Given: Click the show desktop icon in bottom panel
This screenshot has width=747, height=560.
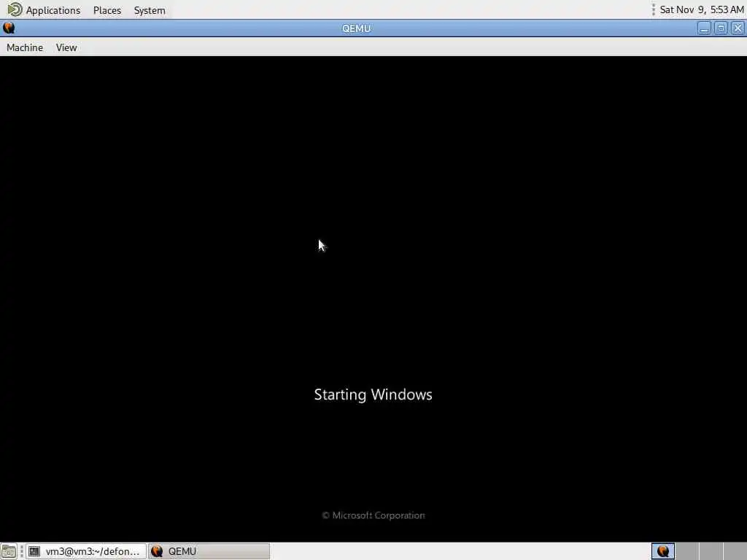Looking at the screenshot, I should click(9, 551).
